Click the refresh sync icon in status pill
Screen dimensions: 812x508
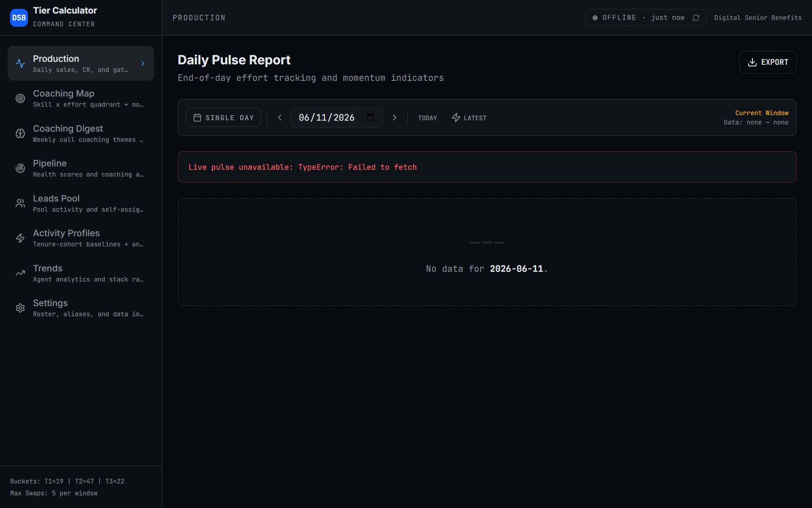point(696,18)
